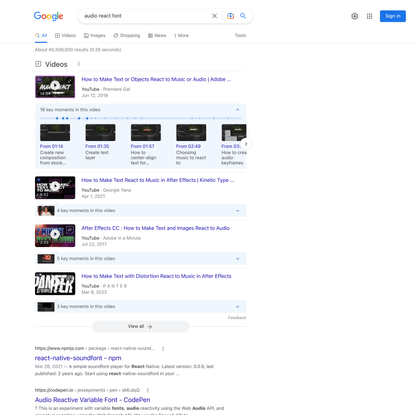Click the 'About 45,500,000 results' text
The image size is (415, 415).
[78, 50]
